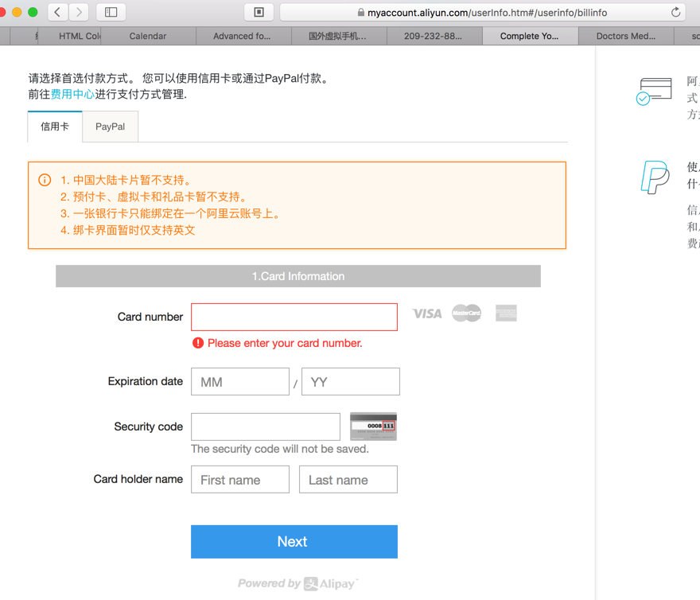Click the Security code input field
Viewport: 700px width, 600px height.
tap(266, 427)
